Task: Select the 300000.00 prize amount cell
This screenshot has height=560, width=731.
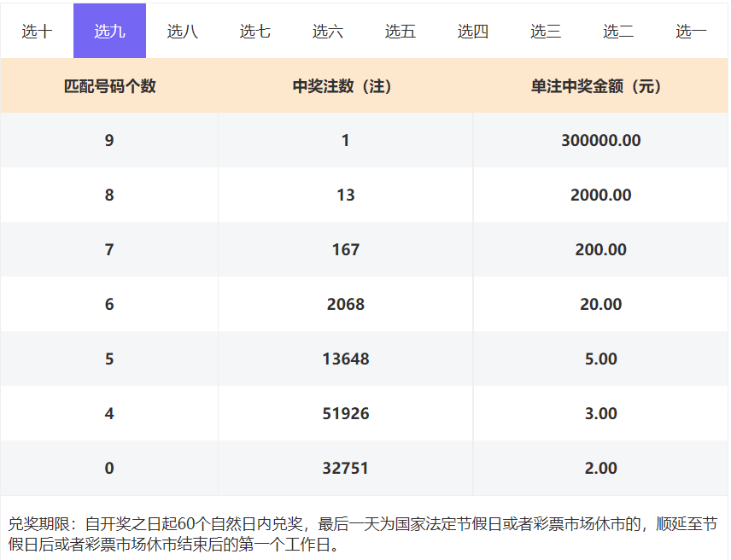Action: [x=600, y=141]
